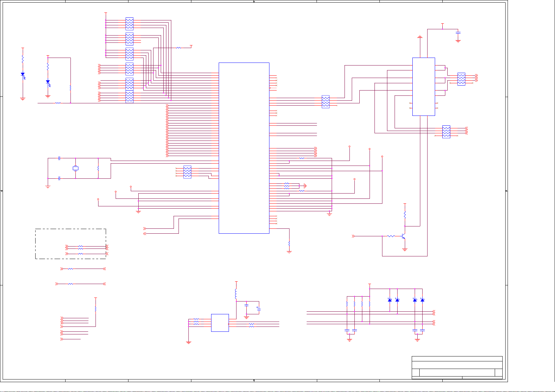Screen dimensions: 555x392
Task: Click the ground symbol left of the small bottom IC
Action: click(x=189, y=342)
